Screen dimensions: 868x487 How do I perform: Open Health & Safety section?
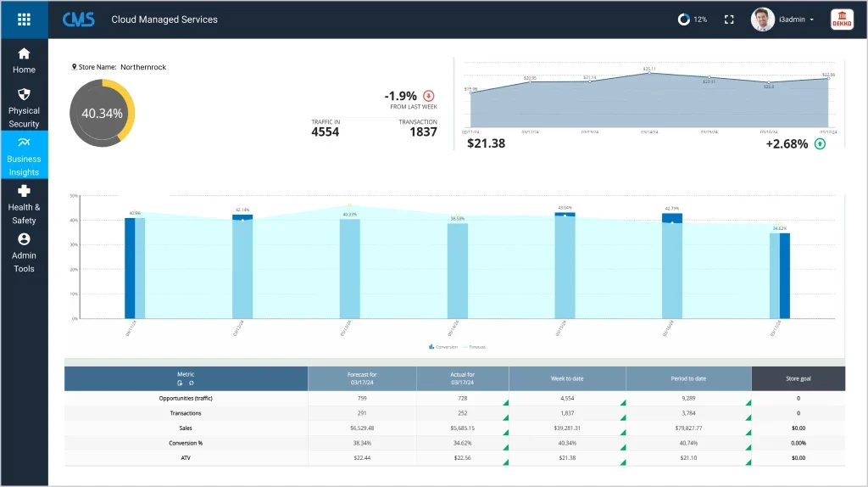(x=24, y=204)
